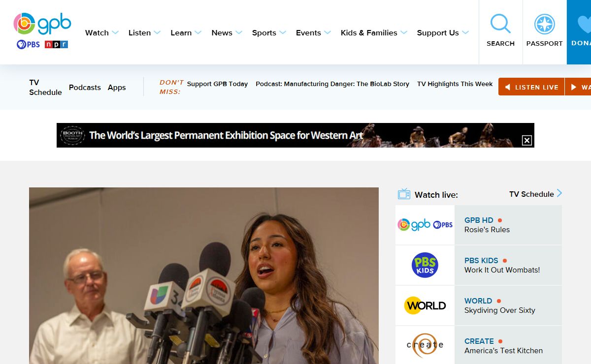Click the Create channel logo
This screenshot has width=591, height=364.
pos(425,345)
